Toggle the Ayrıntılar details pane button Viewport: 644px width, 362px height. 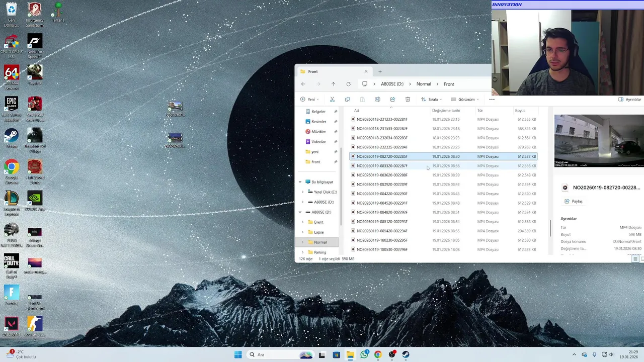[629, 100]
